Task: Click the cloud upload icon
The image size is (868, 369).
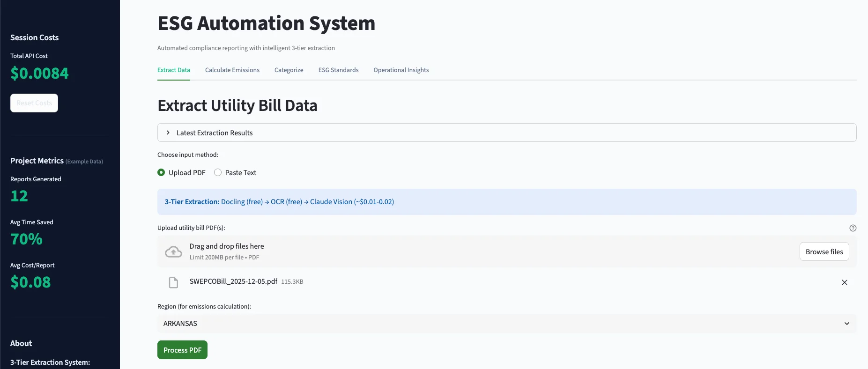Action: [x=173, y=252]
